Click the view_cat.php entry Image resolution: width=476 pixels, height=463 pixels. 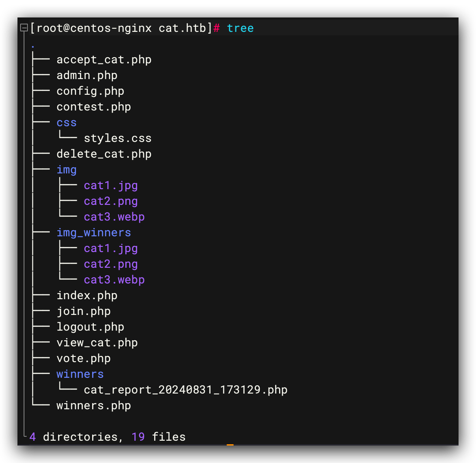coord(97,343)
